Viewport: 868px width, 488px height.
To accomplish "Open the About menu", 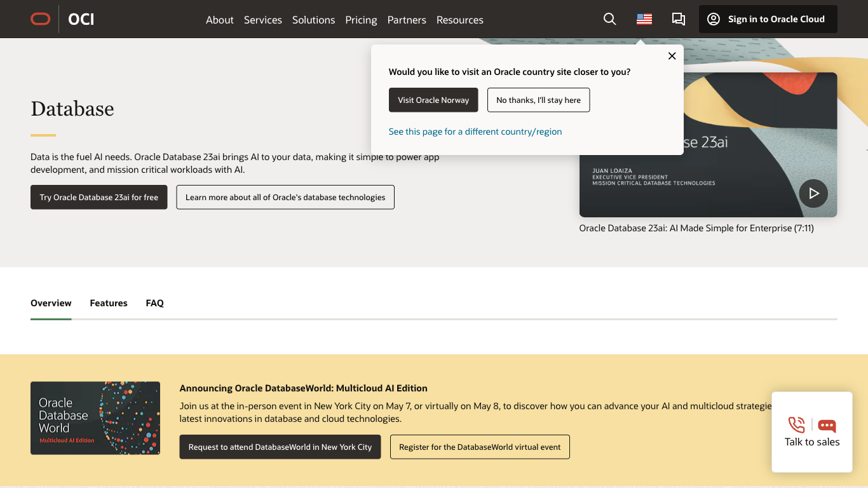I will [220, 20].
